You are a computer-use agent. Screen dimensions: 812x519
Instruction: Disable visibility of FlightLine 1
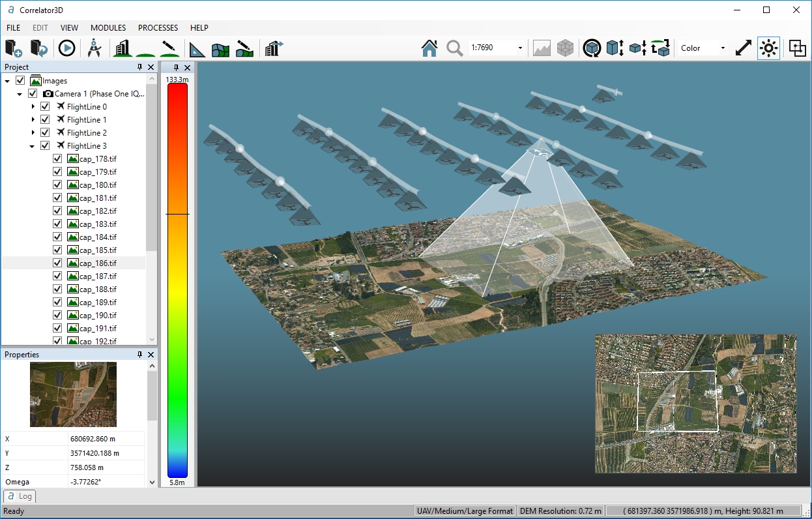click(45, 119)
